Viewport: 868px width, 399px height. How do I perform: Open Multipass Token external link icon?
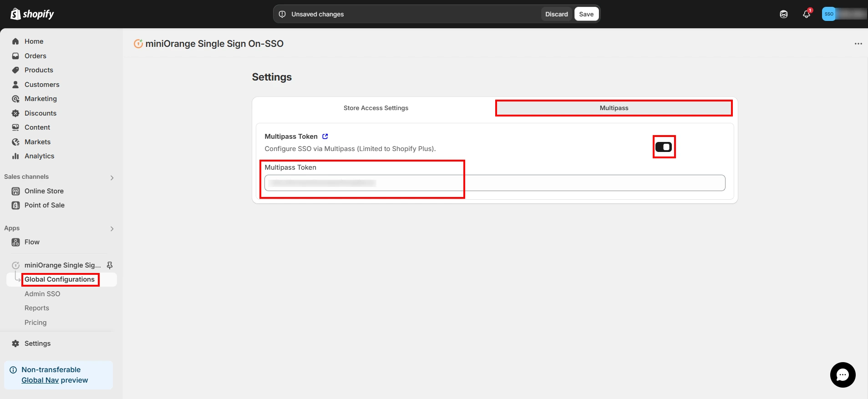pos(325,136)
